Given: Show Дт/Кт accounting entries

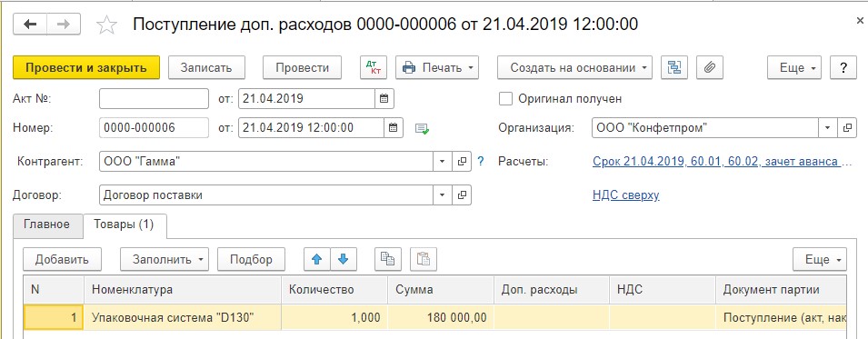Looking at the screenshot, I should (374, 67).
